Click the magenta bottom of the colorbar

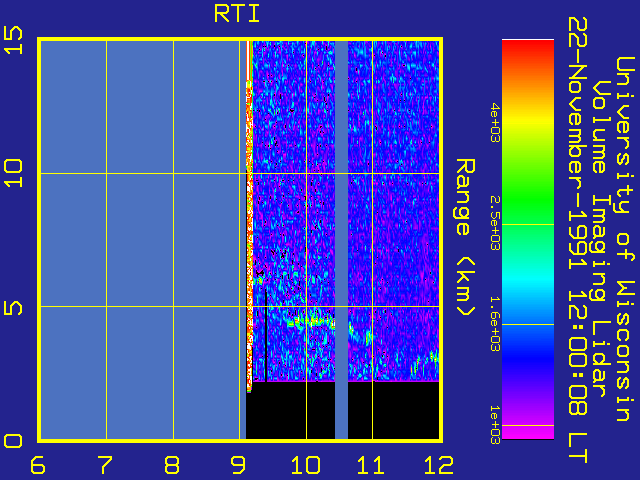coord(528,432)
